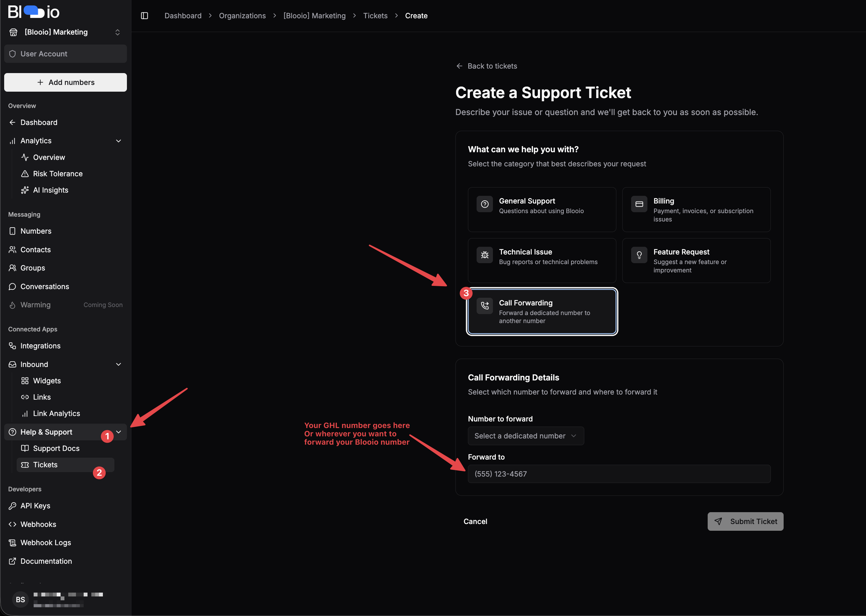
Task: Click the Integrations icon
Action: (12, 345)
